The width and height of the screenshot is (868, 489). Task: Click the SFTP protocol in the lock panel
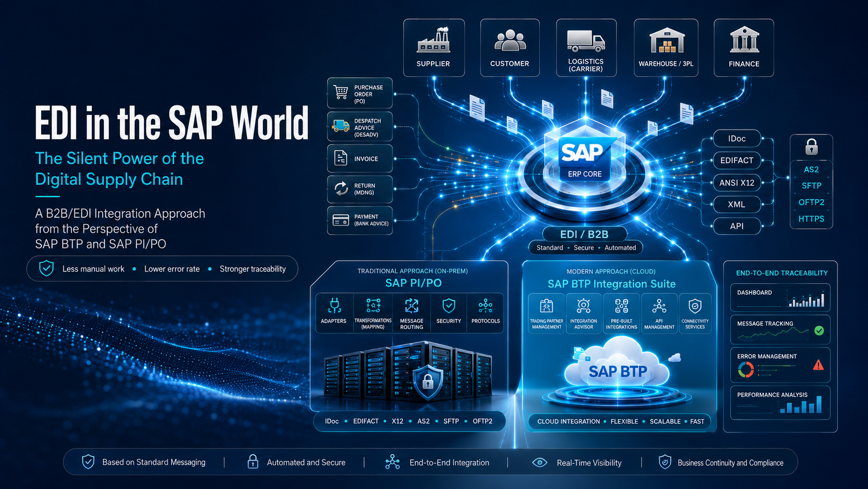[x=811, y=186]
